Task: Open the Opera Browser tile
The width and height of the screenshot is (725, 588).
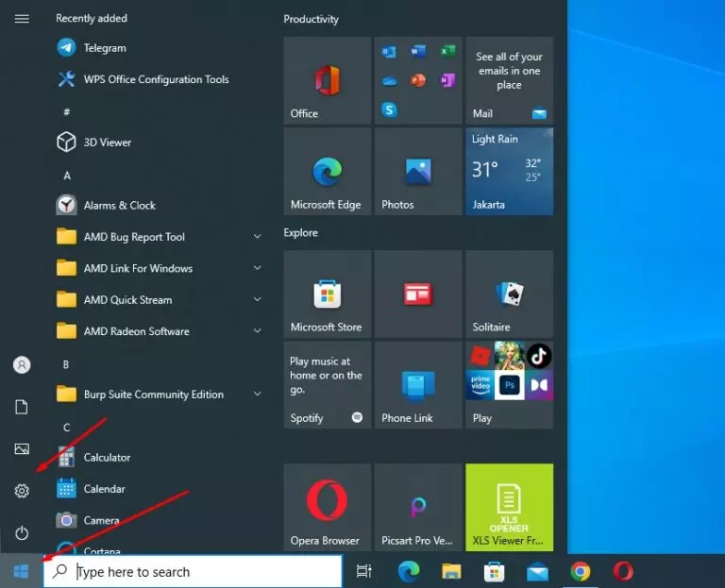Action: [328, 507]
